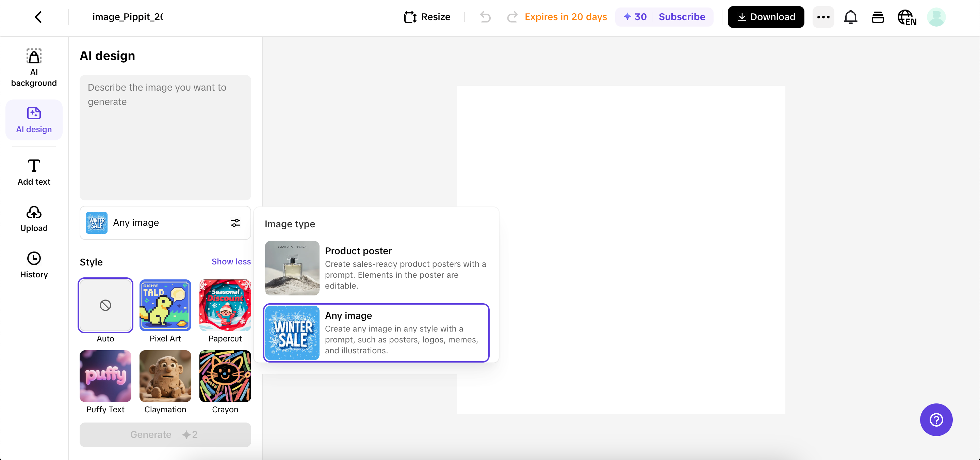Select the Pixel Art style
This screenshot has height=460, width=980.
165,305
